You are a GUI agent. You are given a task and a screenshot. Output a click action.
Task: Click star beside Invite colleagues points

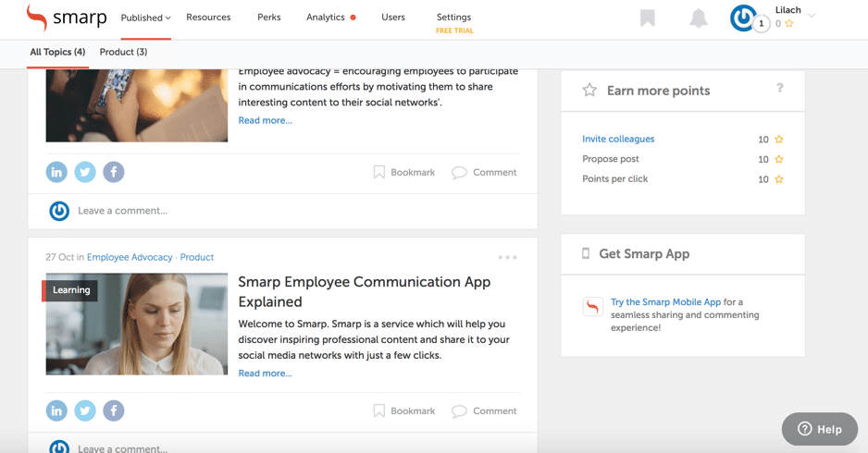(x=779, y=140)
